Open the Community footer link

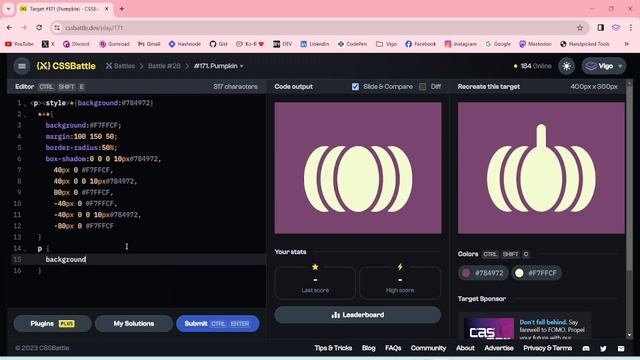click(x=428, y=348)
